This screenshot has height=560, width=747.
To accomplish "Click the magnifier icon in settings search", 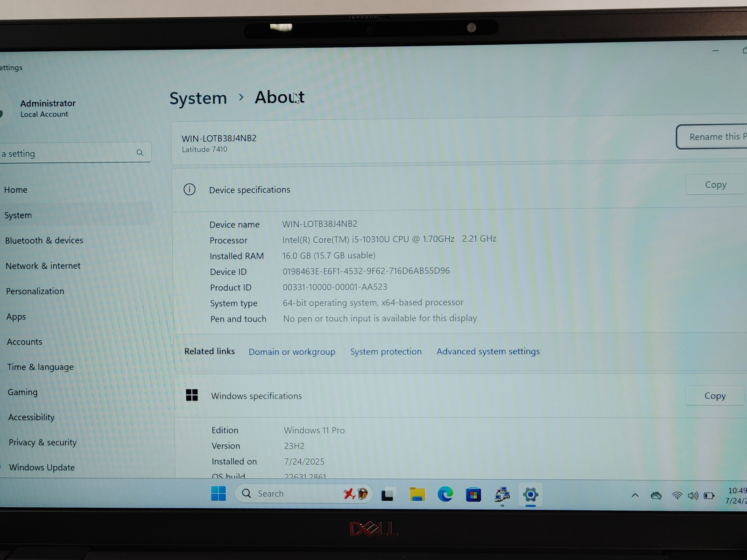I will [140, 153].
